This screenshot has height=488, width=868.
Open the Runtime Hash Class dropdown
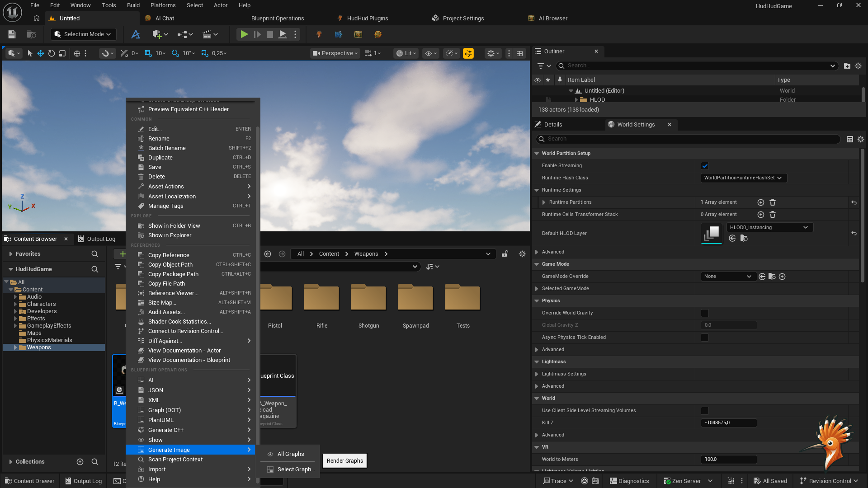coord(743,178)
